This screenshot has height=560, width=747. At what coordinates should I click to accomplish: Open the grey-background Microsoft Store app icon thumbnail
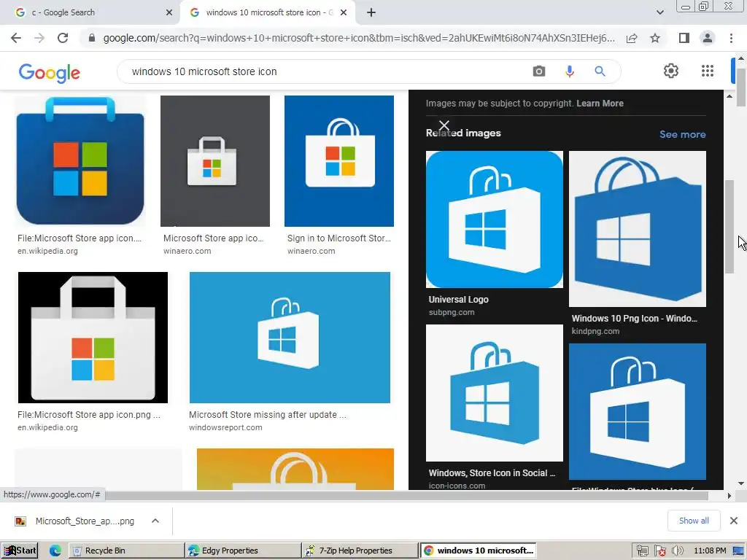tap(215, 161)
